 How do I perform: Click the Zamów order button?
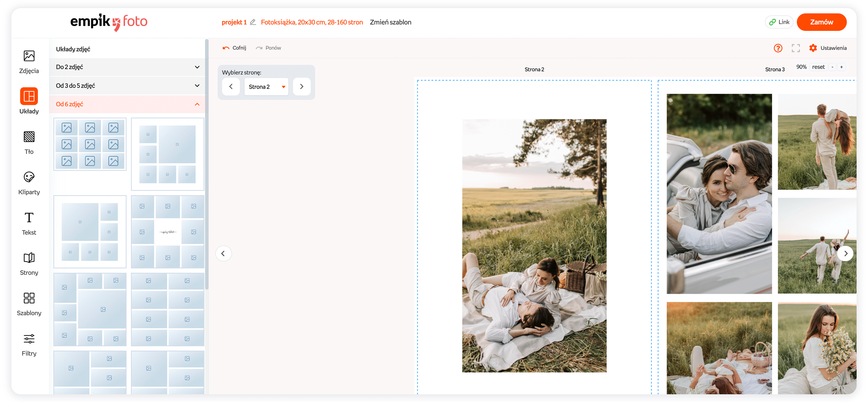(x=821, y=22)
